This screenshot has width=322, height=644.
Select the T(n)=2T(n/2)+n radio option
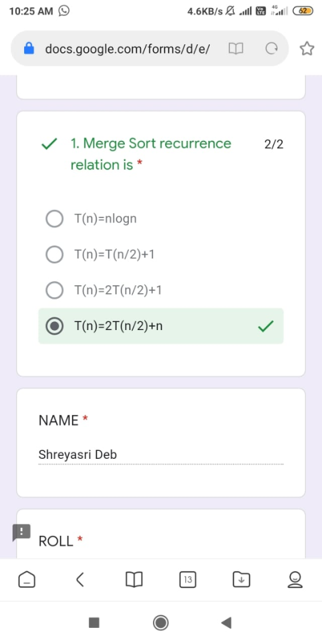(x=55, y=326)
